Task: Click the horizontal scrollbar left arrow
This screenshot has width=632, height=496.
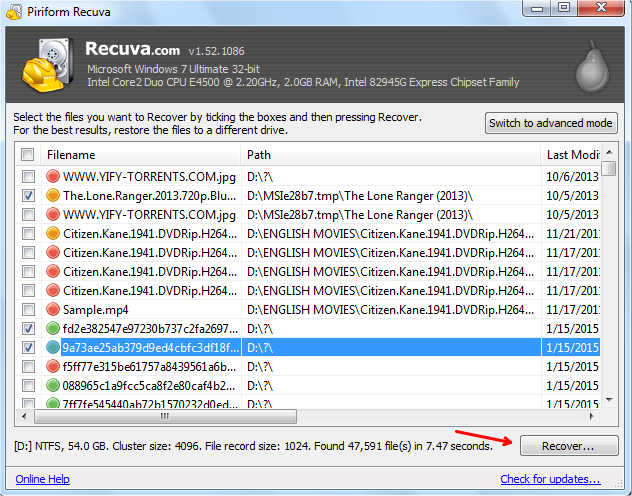Action: click(24, 416)
